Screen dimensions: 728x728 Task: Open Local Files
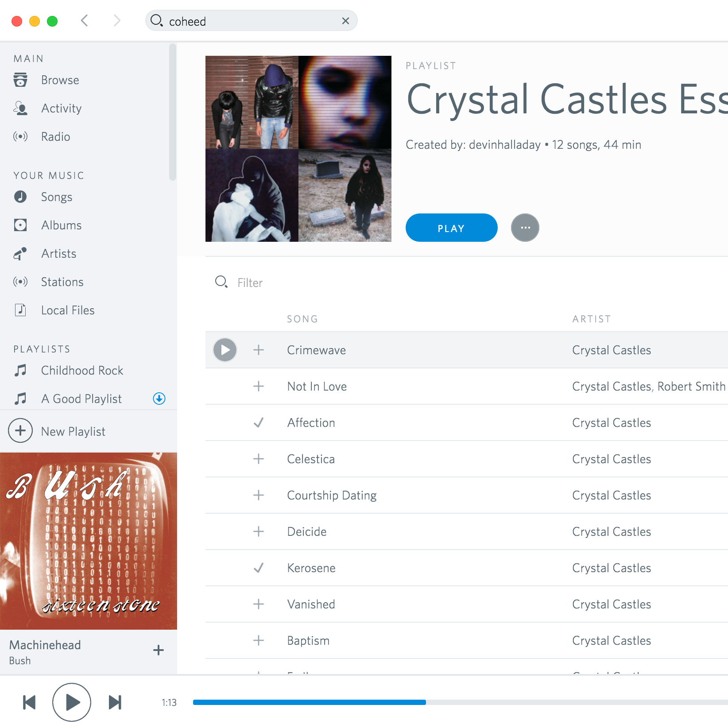(67, 310)
